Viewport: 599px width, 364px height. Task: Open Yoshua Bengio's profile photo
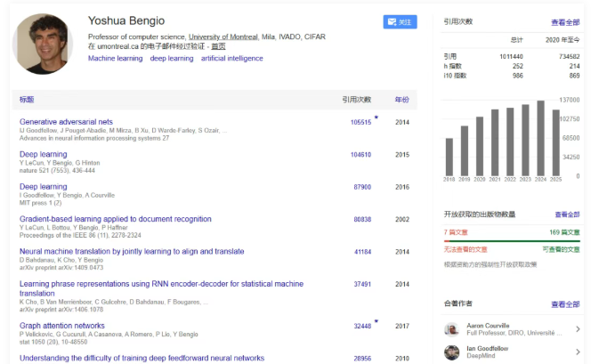coord(42,43)
